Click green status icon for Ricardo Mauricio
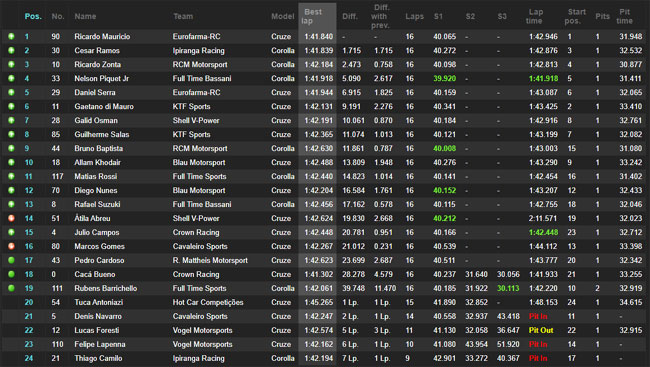Screen dimensions: 650x367 [x=11, y=36]
